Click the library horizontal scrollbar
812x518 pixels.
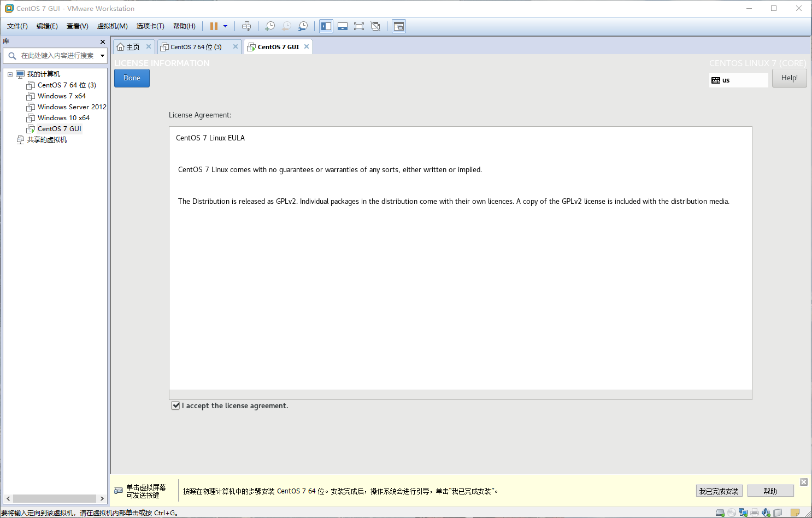[55, 498]
